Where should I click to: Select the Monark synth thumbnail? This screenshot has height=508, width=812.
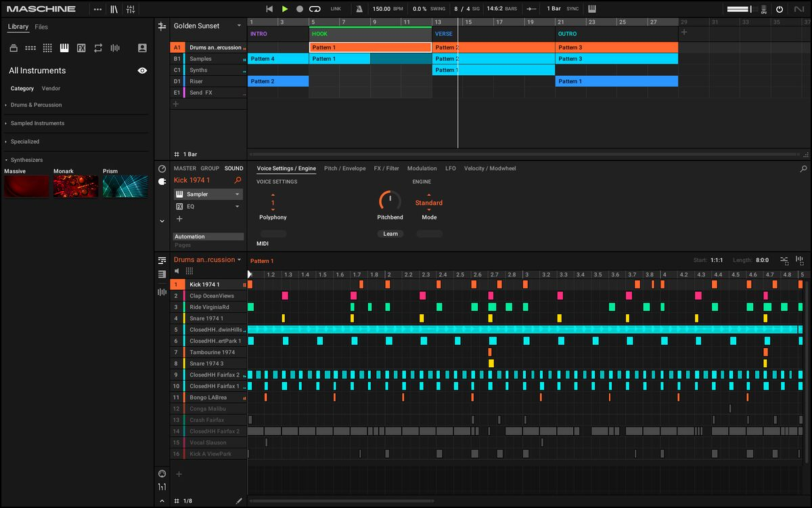pyautogui.click(x=76, y=186)
